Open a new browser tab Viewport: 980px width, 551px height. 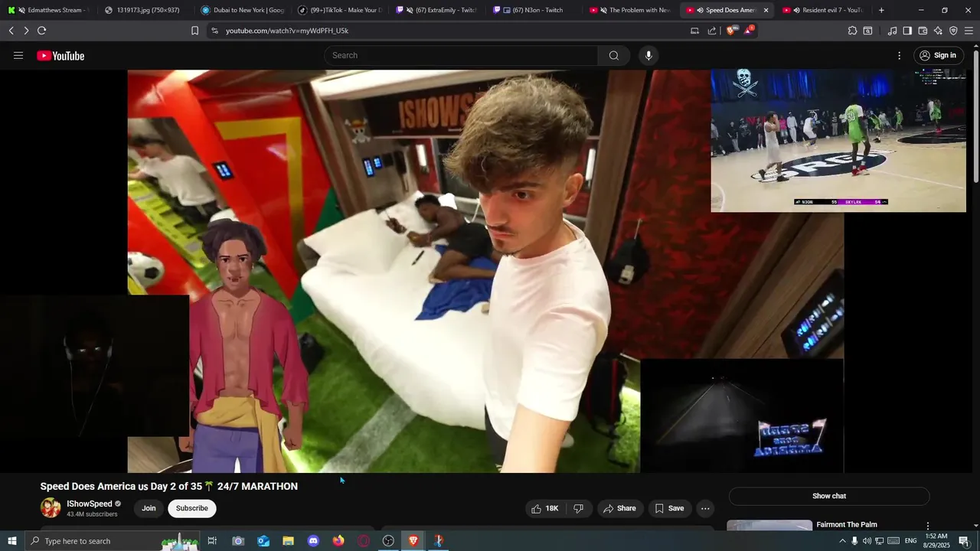coord(881,10)
